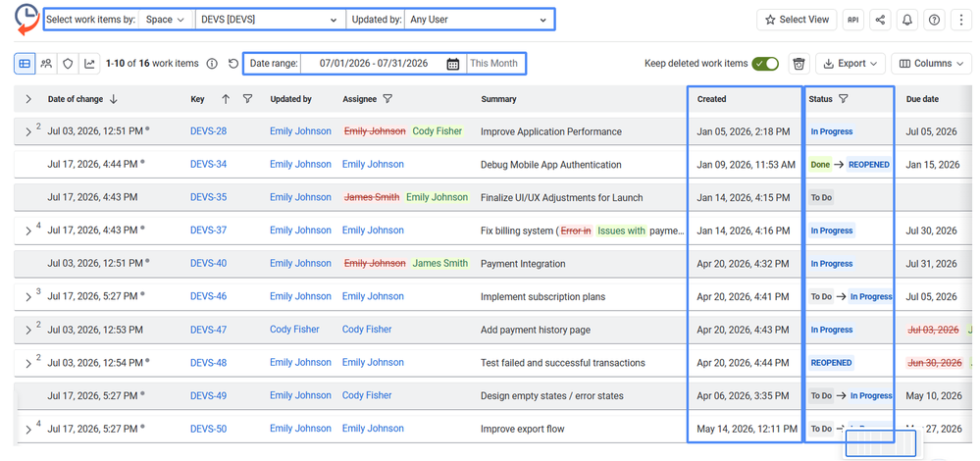980x461 pixels.
Task: Click summary 'Improve export flow'
Action: coord(522,429)
